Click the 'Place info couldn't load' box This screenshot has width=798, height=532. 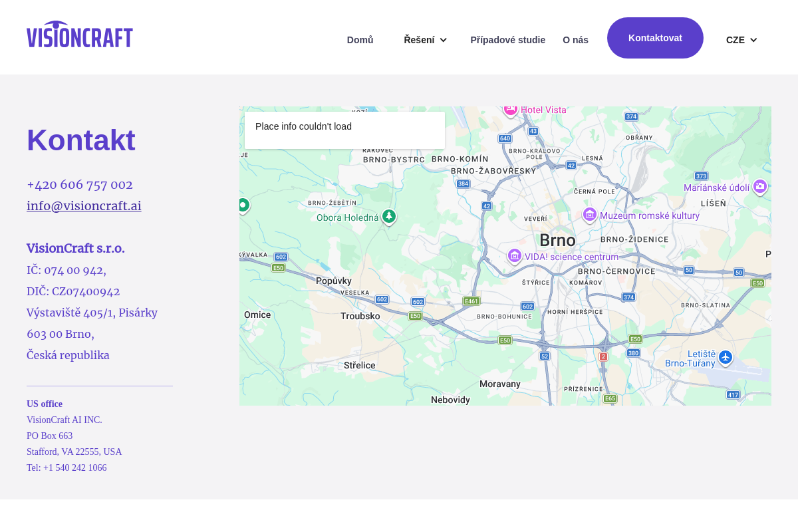click(344, 130)
